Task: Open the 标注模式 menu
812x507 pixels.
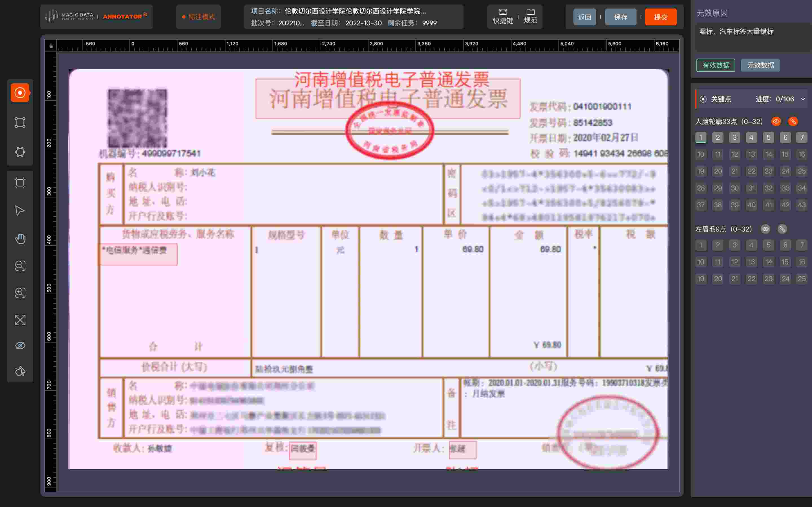Action: pos(198,17)
